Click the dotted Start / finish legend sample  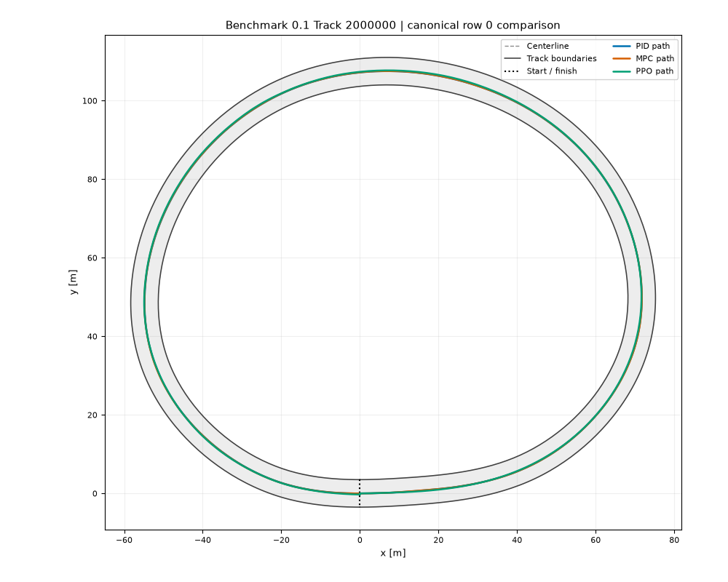click(512, 71)
